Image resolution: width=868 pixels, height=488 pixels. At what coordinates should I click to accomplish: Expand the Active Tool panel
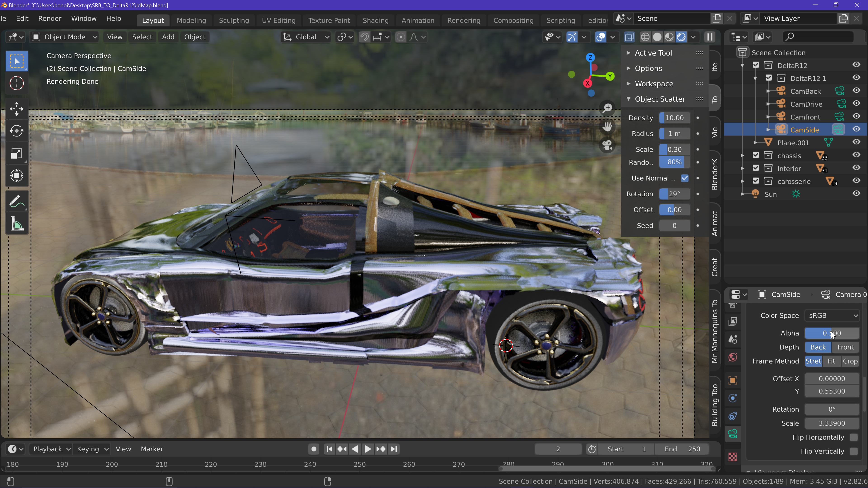[x=653, y=53]
